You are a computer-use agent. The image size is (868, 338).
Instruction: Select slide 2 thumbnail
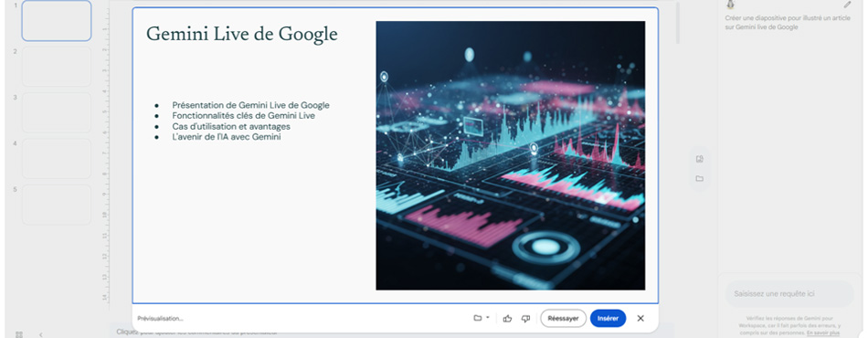coord(57,67)
